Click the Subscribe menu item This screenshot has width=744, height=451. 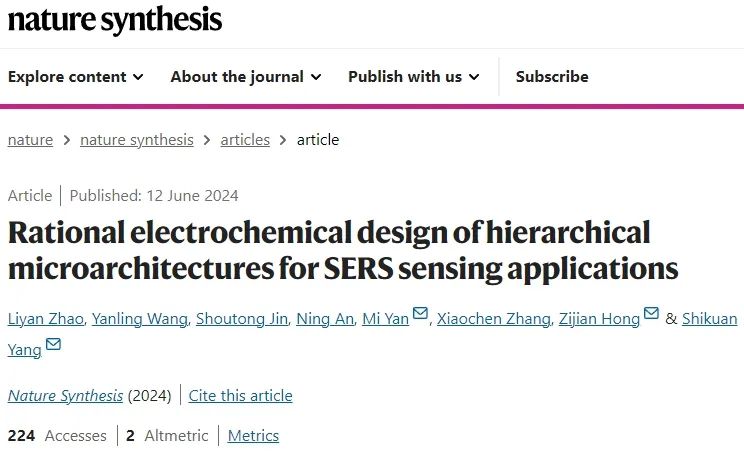(552, 77)
